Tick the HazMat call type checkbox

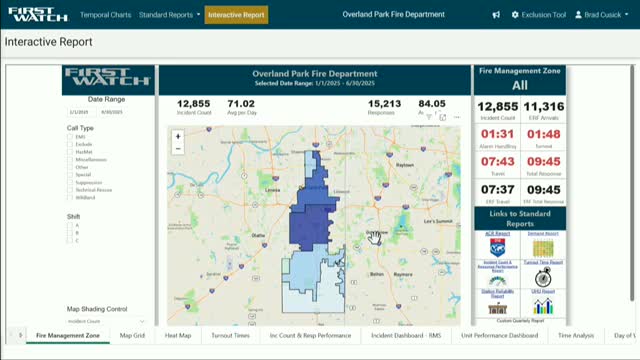[x=70, y=152]
